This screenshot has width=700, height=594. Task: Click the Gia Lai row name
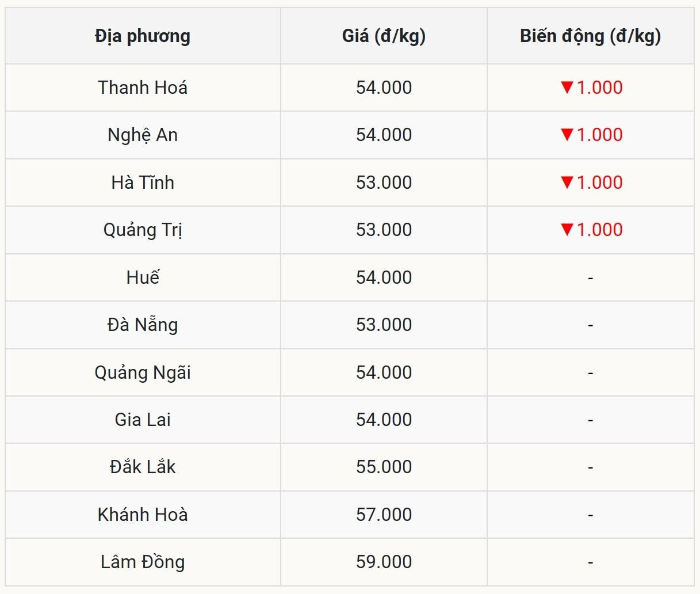[x=143, y=420]
